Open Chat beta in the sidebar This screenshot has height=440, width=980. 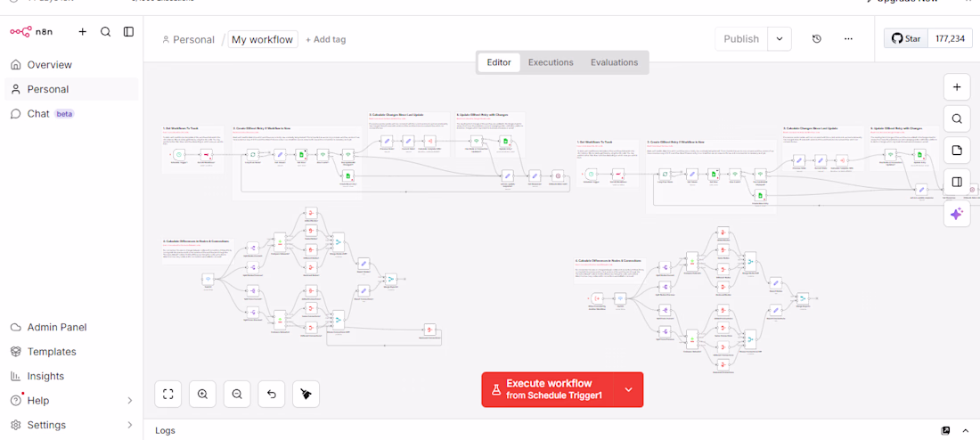click(71, 114)
